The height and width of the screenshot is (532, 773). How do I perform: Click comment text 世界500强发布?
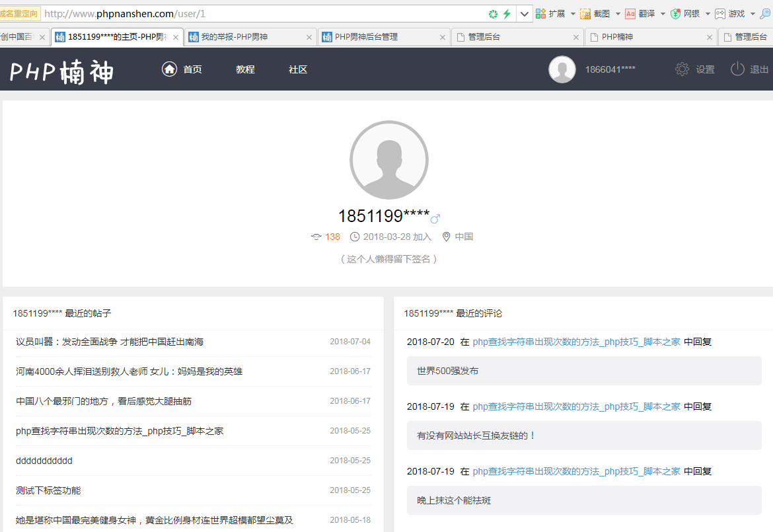[x=448, y=371]
